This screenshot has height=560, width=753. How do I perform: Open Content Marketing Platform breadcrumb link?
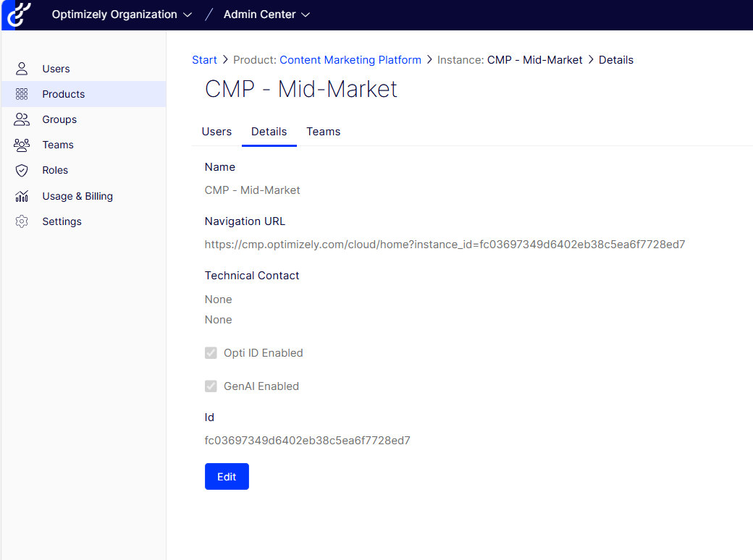tap(350, 60)
